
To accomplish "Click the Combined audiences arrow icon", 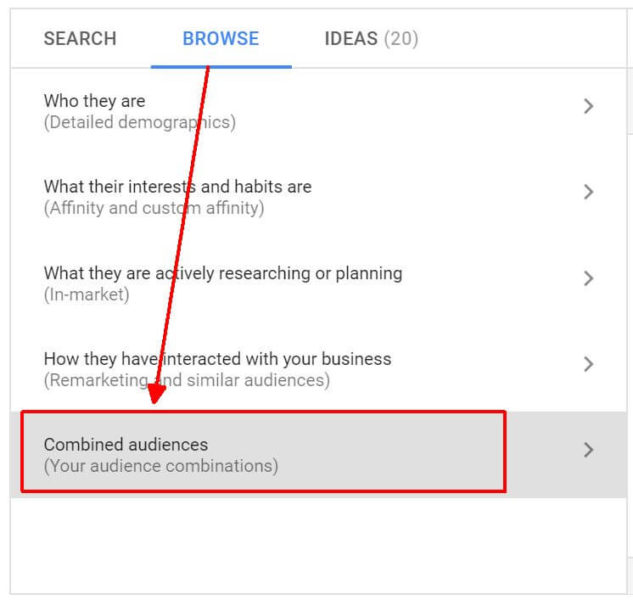I will click(588, 450).
